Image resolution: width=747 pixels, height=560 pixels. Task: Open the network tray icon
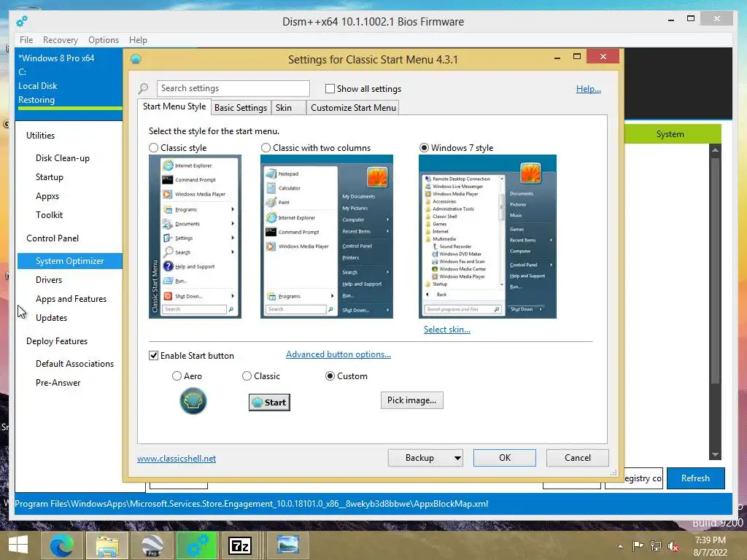pos(656,545)
